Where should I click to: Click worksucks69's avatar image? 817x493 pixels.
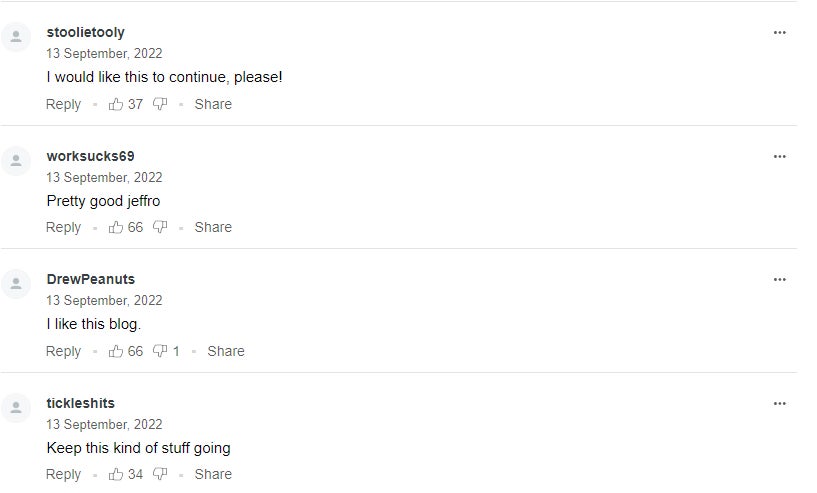[16, 161]
